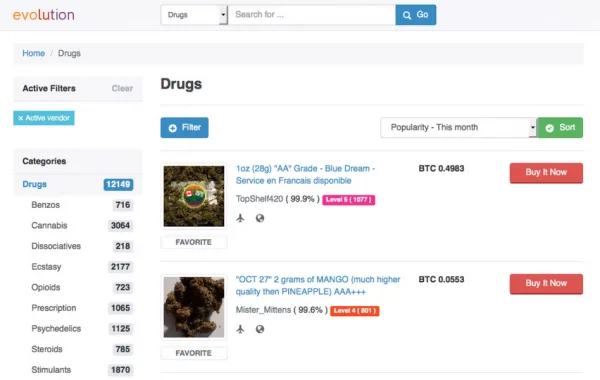The image size is (600, 380).
Task: Open the MANGO listing thumbnail
Action: pos(194,307)
